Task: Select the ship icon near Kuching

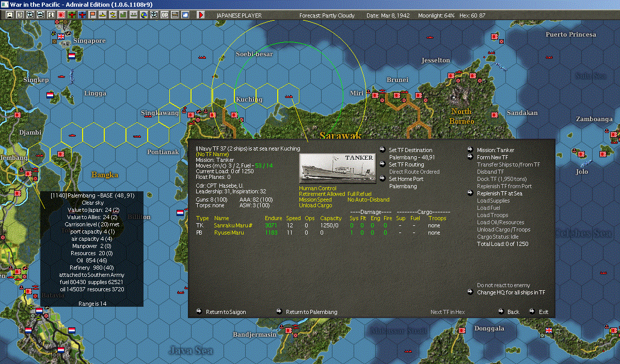Action: (x=289, y=95)
